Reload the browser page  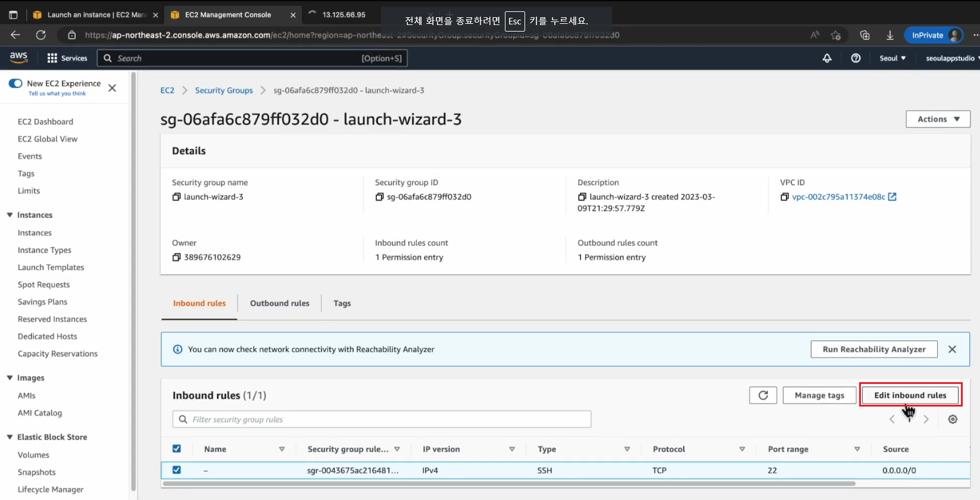[x=40, y=35]
